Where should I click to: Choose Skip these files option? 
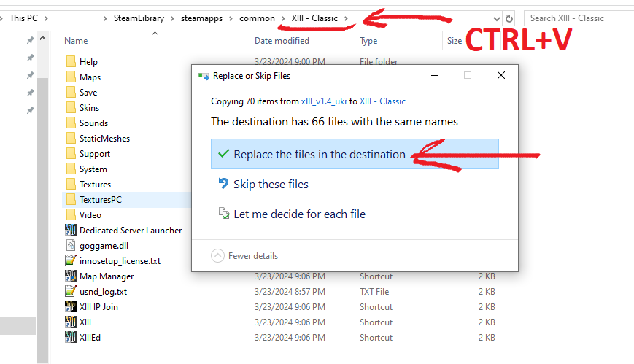pos(270,185)
